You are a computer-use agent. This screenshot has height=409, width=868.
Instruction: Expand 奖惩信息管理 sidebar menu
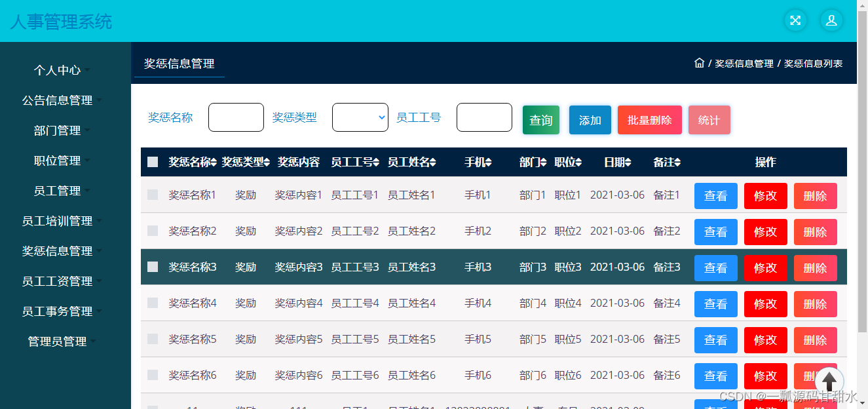click(x=62, y=251)
